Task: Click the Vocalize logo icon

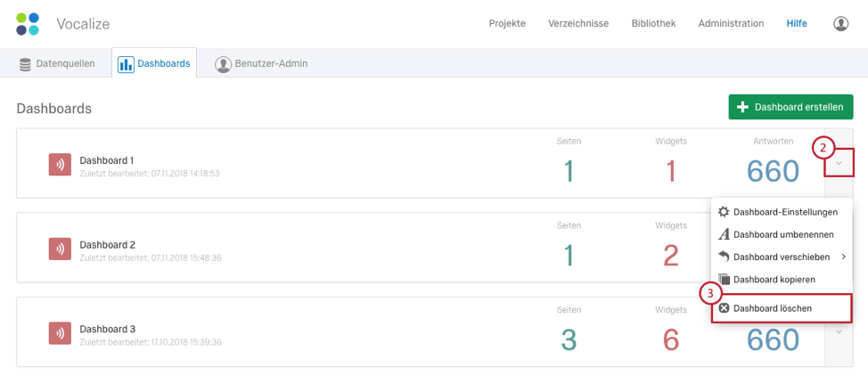Action: 28,24
